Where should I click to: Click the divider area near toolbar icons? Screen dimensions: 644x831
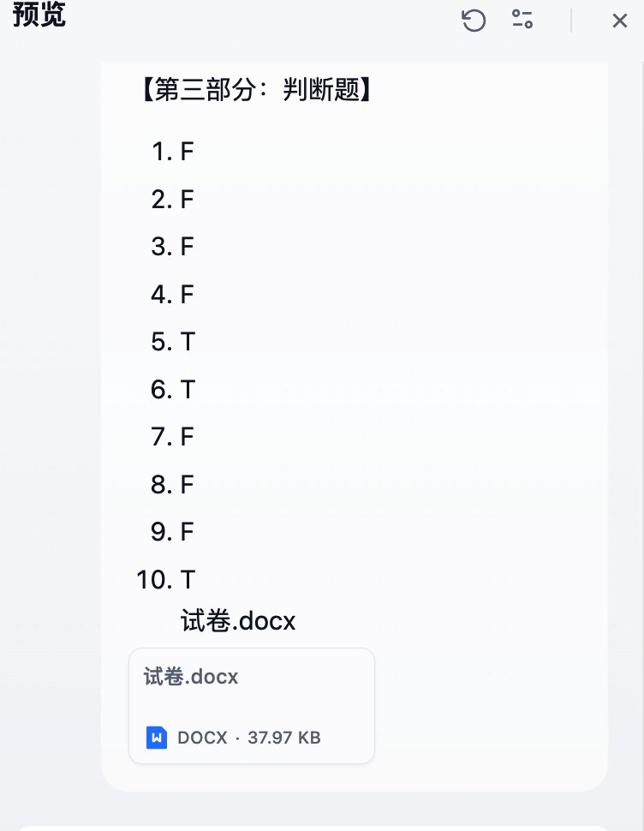(572, 21)
